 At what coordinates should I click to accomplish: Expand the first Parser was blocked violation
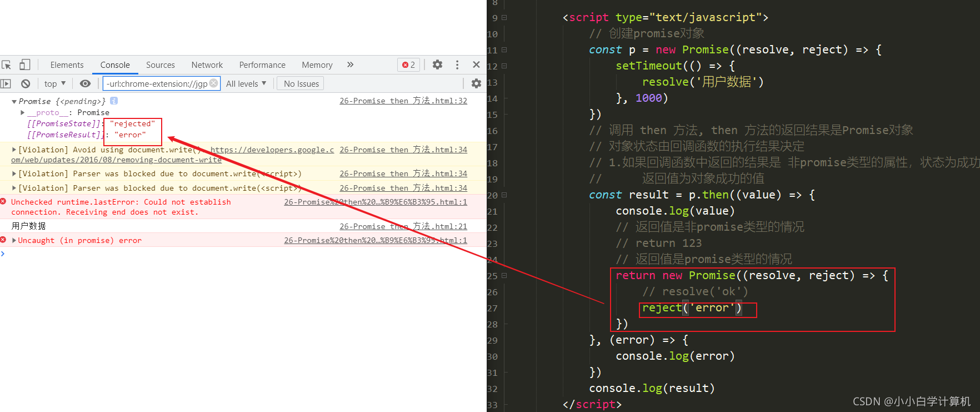coord(14,173)
